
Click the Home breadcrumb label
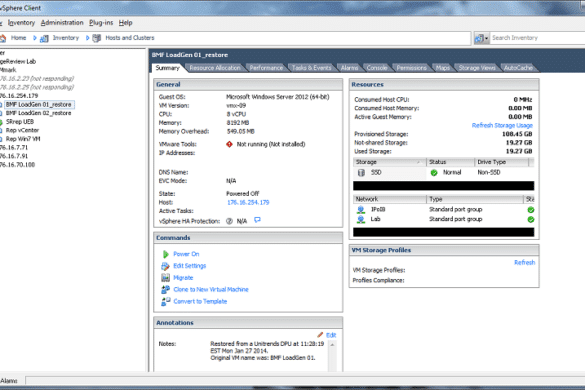tap(18, 38)
